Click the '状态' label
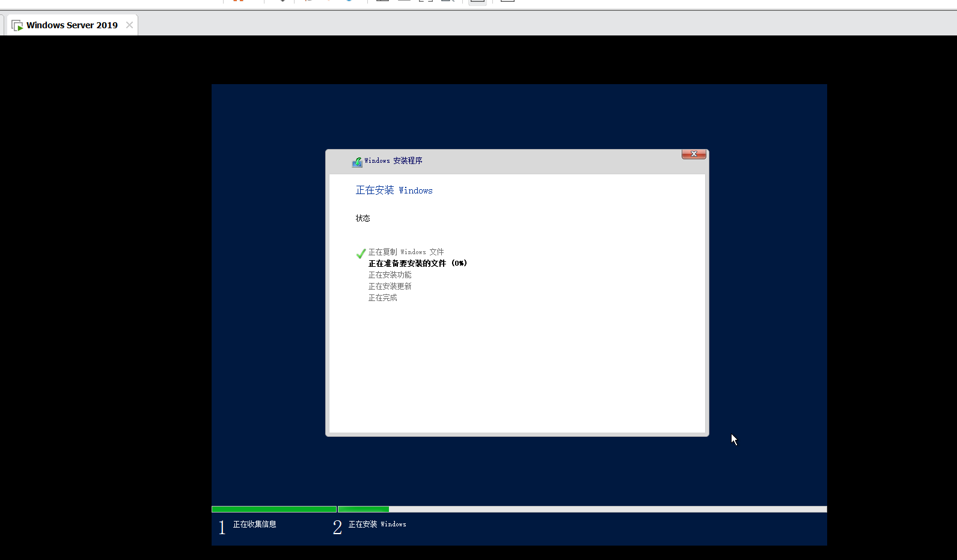The height and width of the screenshot is (560, 957). coord(362,219)
